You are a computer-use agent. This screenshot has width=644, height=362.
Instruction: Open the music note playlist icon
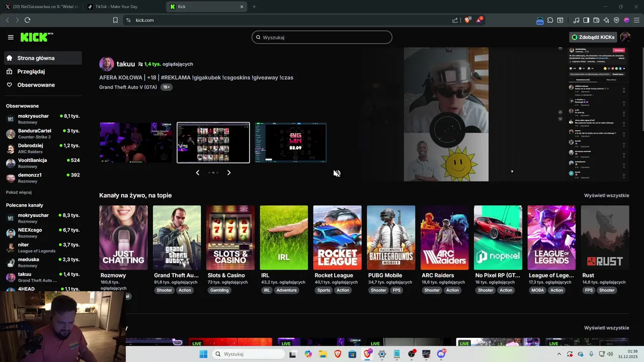pos(576,20)
